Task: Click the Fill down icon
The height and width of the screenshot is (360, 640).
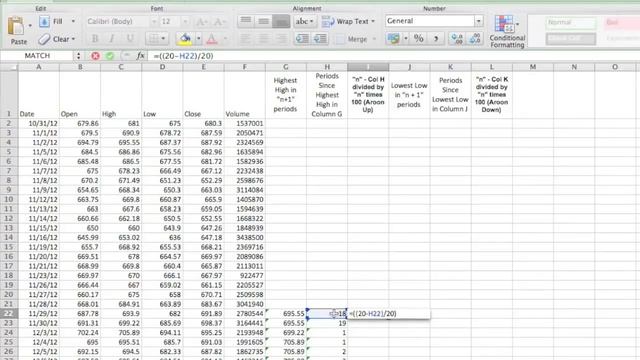Action: [x=44, y=21]
